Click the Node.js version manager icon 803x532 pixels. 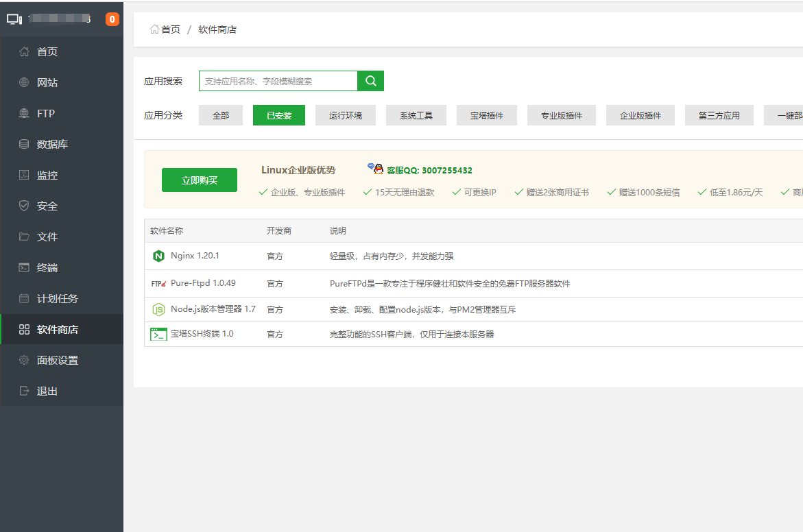click(158, 309)
